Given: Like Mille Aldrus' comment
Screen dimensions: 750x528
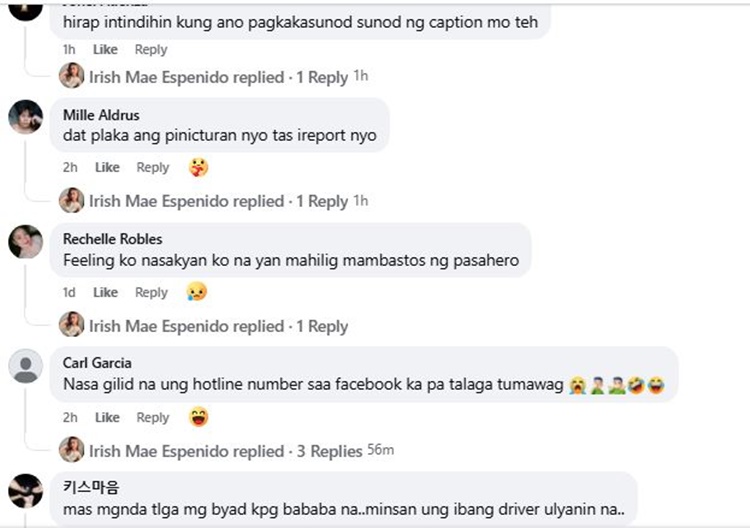Looking at the screenshot, I should (107, 167).
